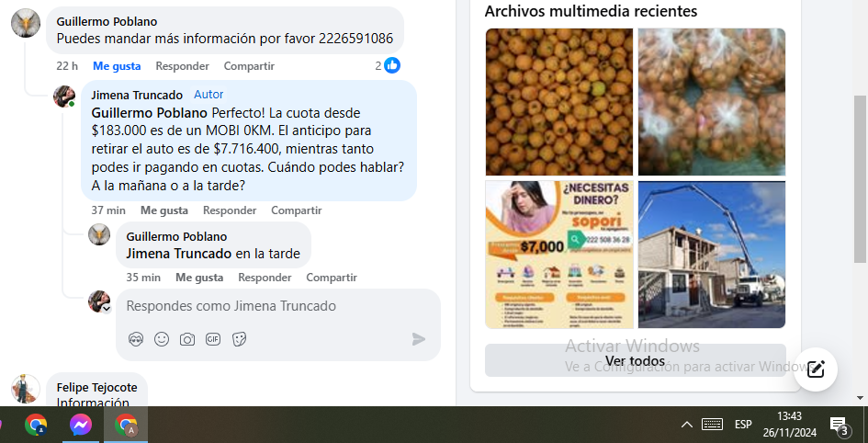The width and height of the screenshot is (868, 443).
Task: Open the ¿Necesitas dinero? flyer thumbnail
Action: click(x=559, y=255)
